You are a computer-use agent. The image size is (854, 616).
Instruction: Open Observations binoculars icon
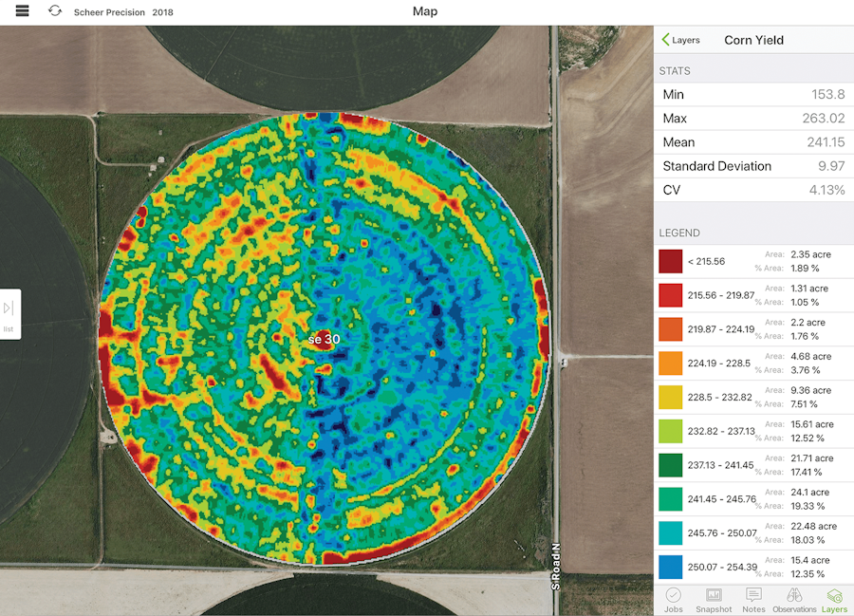point(794,595)
